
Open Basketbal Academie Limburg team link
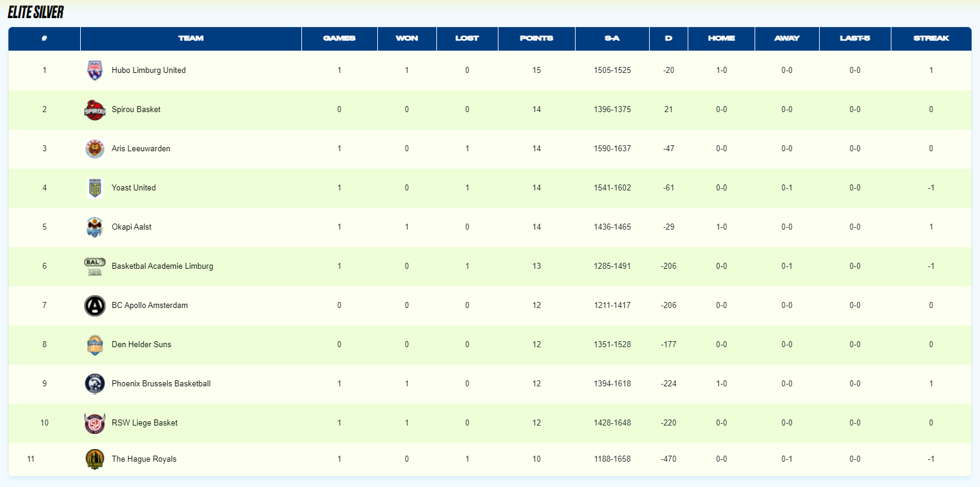162,266
